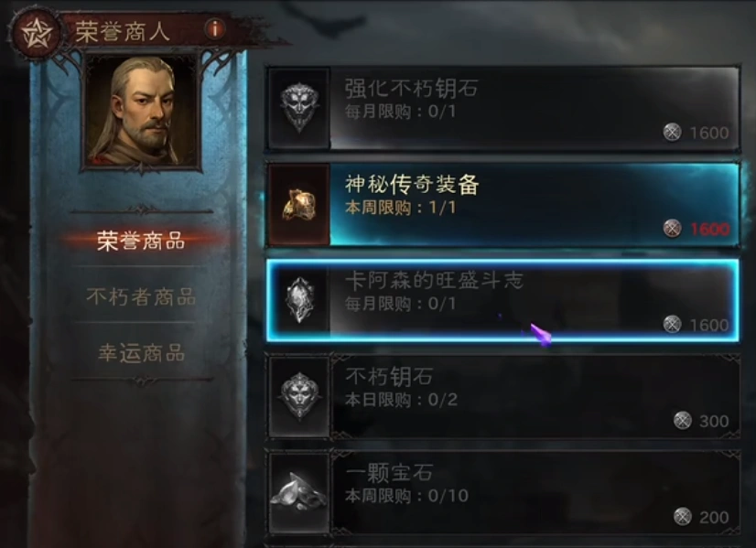Click the honor coin next to 200
This screenshot has width=756, height=548.
pos(682,517)
